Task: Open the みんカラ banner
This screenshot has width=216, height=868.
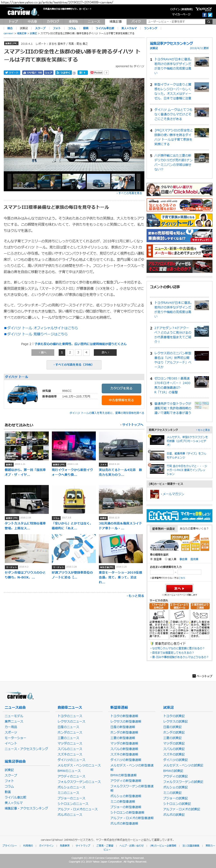Action: pos(179,515)
